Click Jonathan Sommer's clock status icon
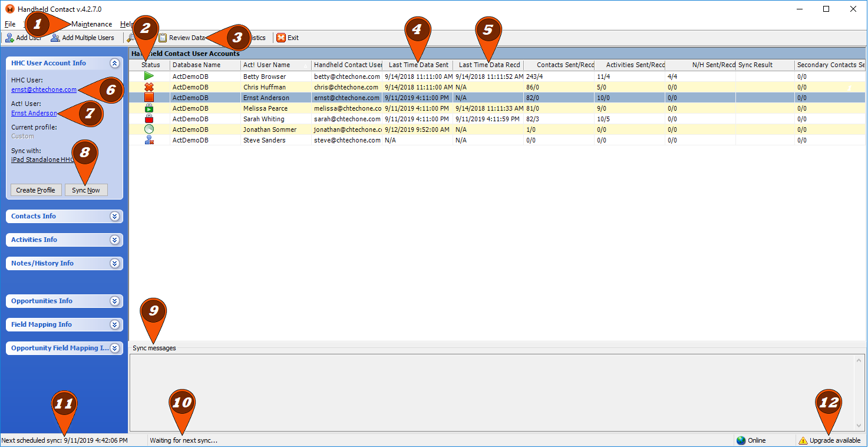This screenshot has height=448, width=868. 149,129
